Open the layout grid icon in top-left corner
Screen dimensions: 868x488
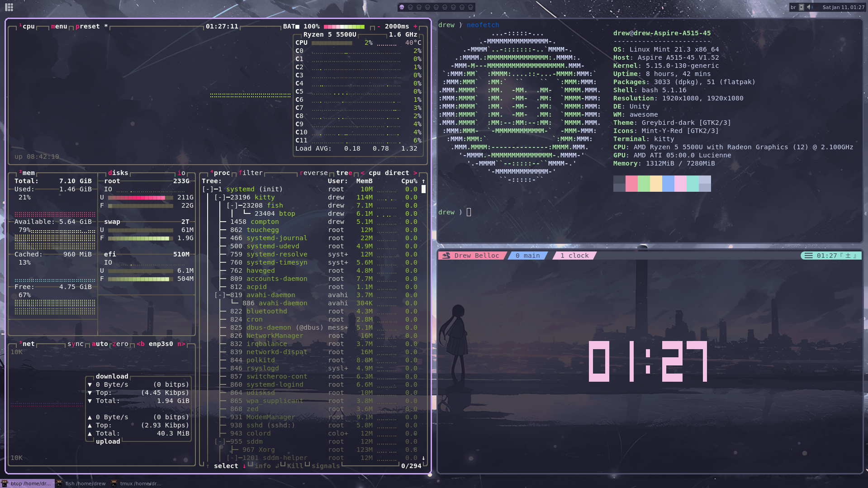[9, 7]
